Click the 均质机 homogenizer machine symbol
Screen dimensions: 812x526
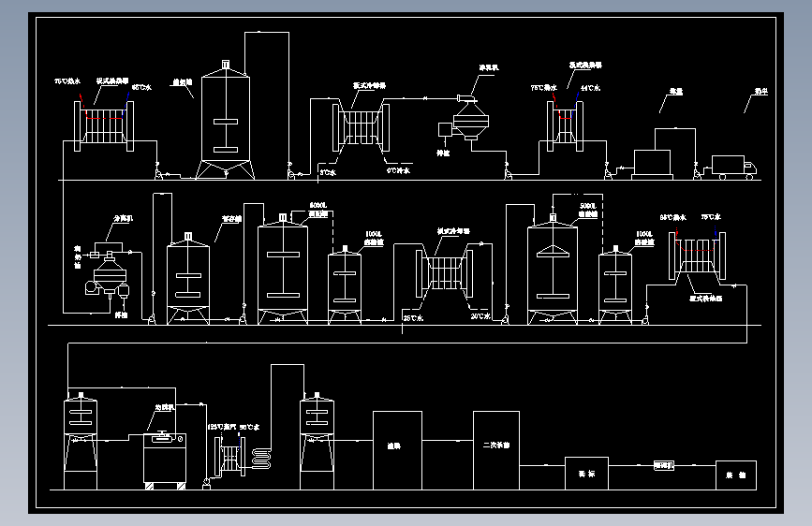(165, 460)
